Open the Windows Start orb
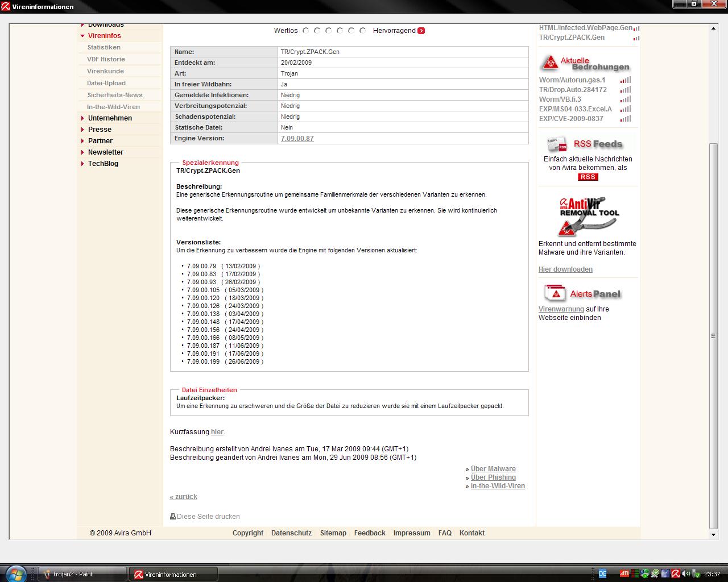Image resolution: width=728 pixels, height=582 pixels. (15, 573)
